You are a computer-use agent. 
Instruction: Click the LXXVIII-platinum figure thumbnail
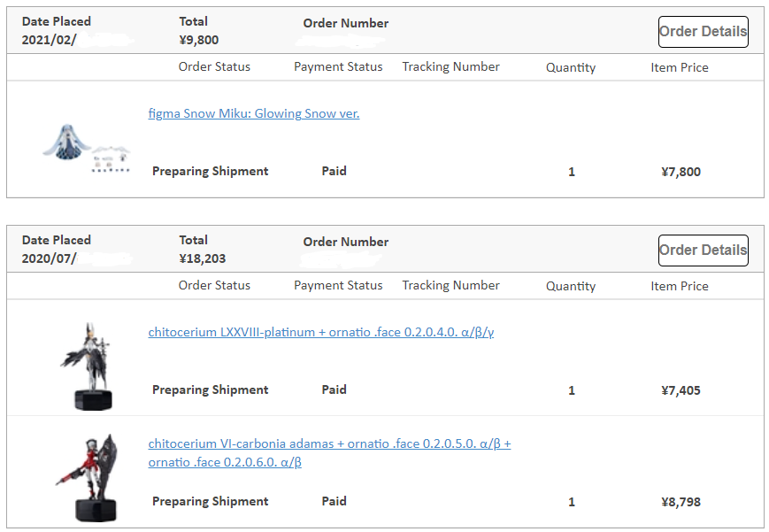tap(85, 365)
